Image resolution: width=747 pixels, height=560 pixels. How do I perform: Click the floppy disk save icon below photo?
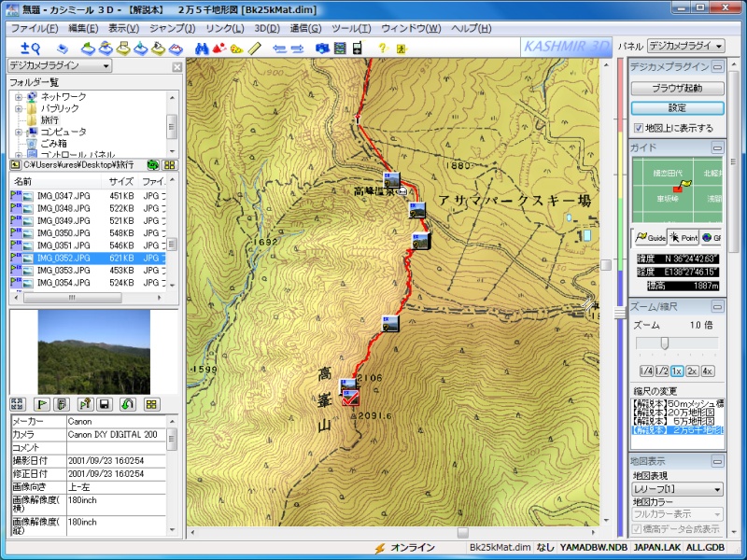[x=105, y=404]
